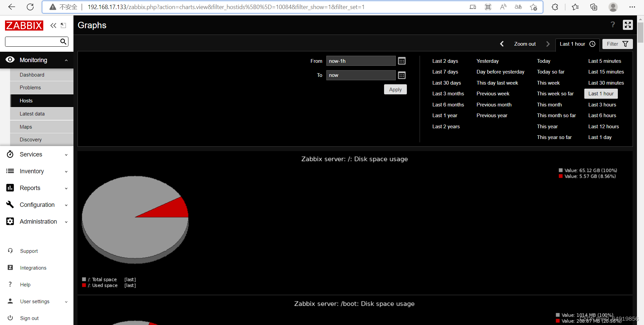Apply the selected time range
Screen dimensions: 644x325
(x=395, y=89)
